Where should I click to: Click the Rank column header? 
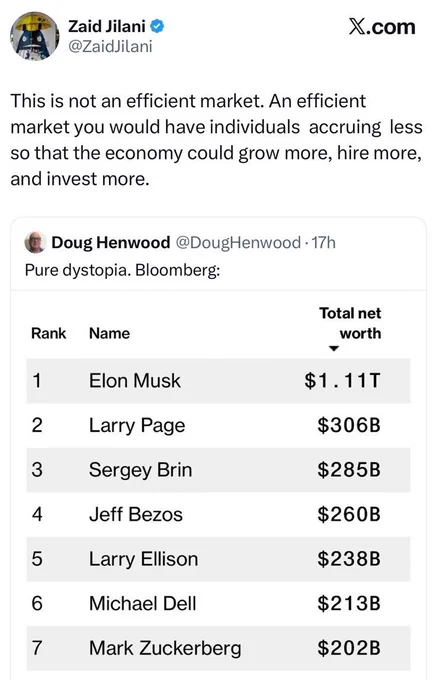coord(49,333)
